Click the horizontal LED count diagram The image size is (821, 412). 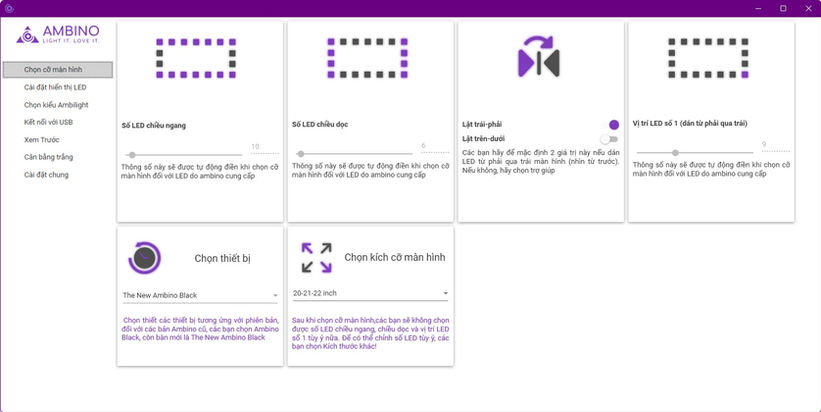coord(196,58)
